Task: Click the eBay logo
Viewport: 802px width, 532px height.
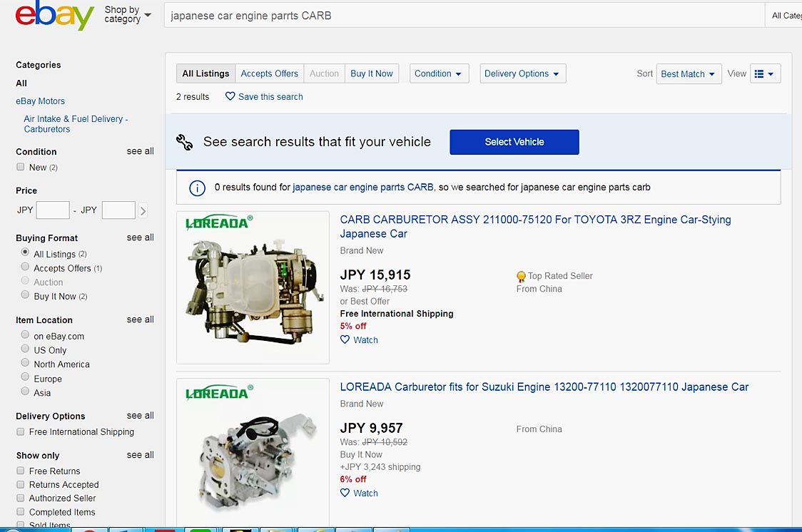Action: [x=55, y=15]
